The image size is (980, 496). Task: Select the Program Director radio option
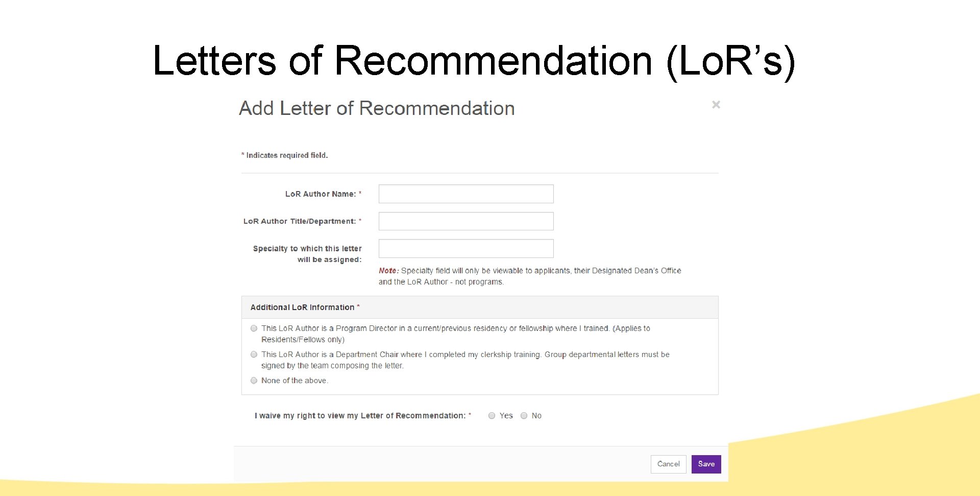point(254,328)
